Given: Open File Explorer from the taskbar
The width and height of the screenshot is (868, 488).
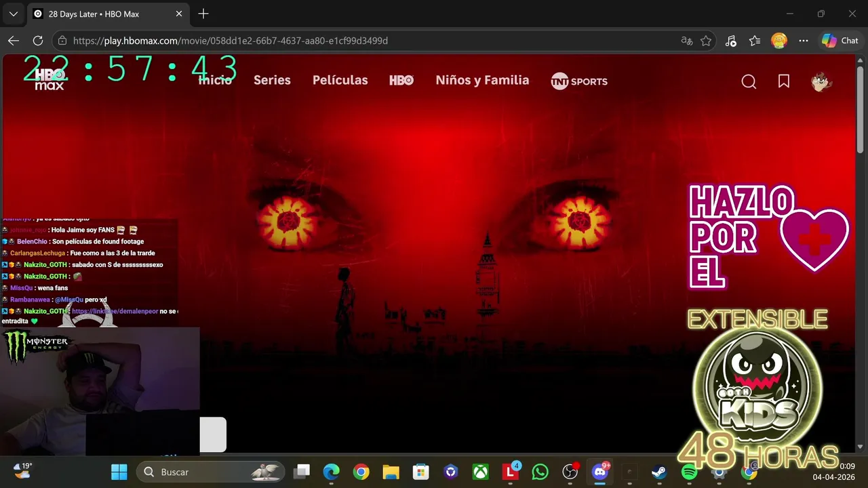Looking at the screenshot, I should coord(391,472).
